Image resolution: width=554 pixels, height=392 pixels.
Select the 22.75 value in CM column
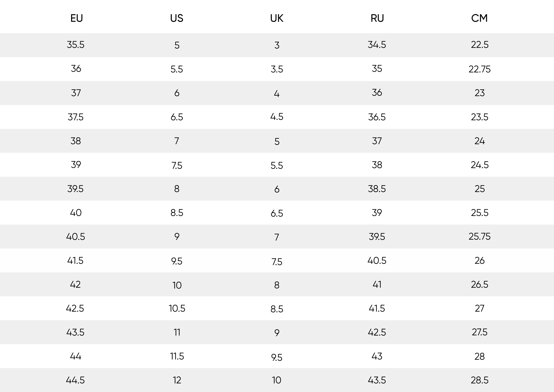(x=479, y=69)
